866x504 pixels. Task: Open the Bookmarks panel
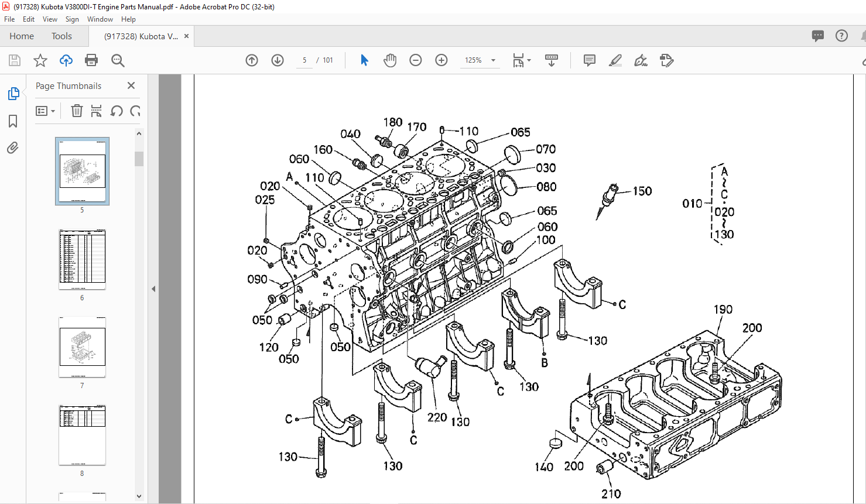[x=13, y=121]
